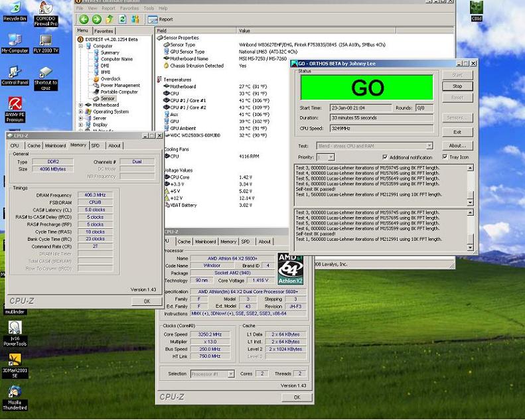The height and width of the screenshot is (420, 525).
Task: Click the Up arrow icon in Everest toolbar
Action: point(109,19)
